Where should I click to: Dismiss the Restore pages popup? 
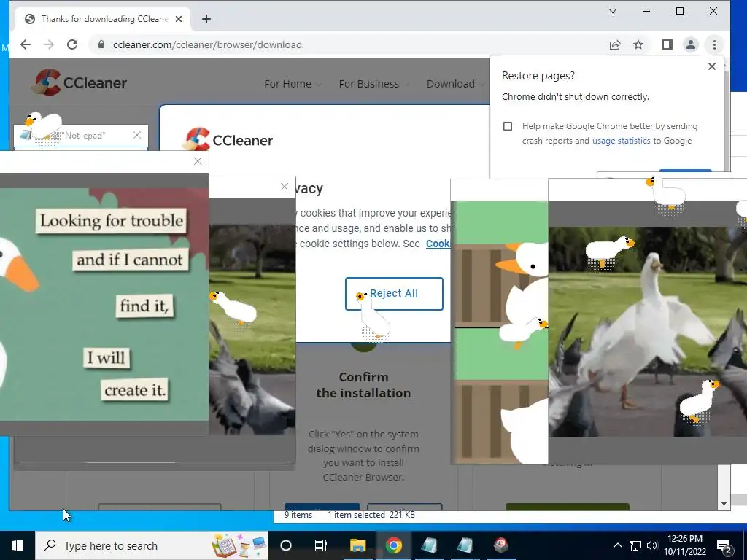[x=712, y=66]
